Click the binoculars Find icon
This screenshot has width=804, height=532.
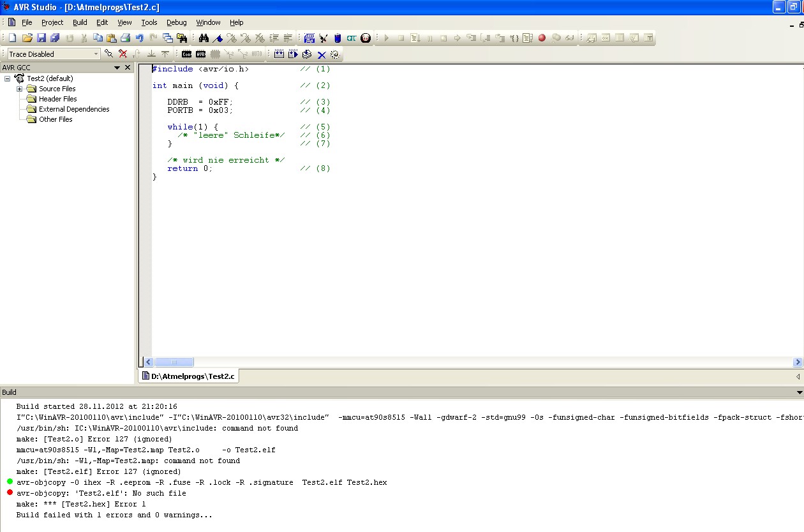tap(204, 38)
